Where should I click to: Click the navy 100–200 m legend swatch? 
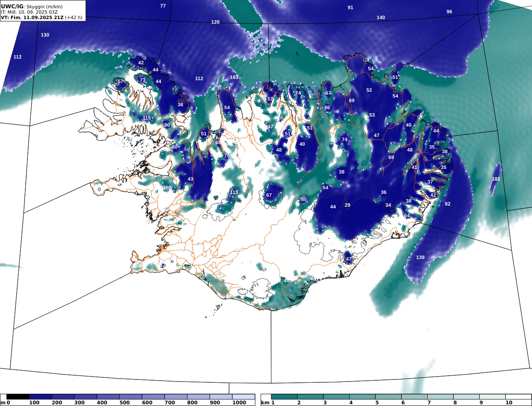coord(40,397)
